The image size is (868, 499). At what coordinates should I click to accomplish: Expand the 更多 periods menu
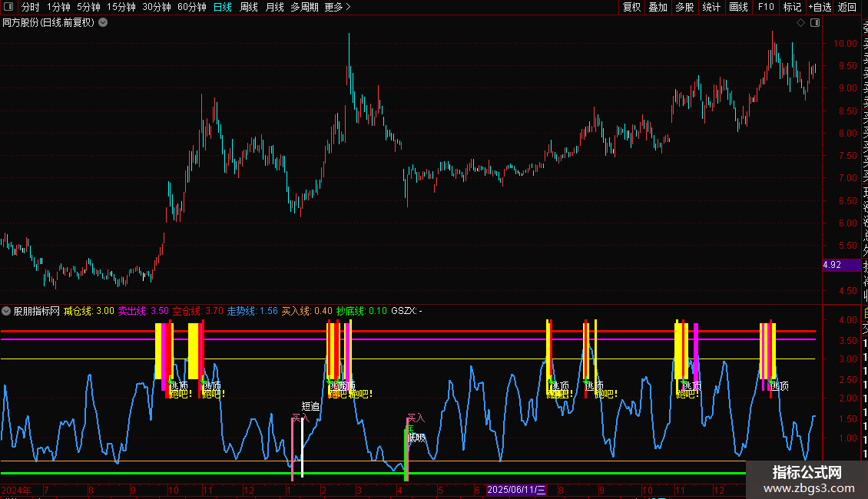pos(337,7)
